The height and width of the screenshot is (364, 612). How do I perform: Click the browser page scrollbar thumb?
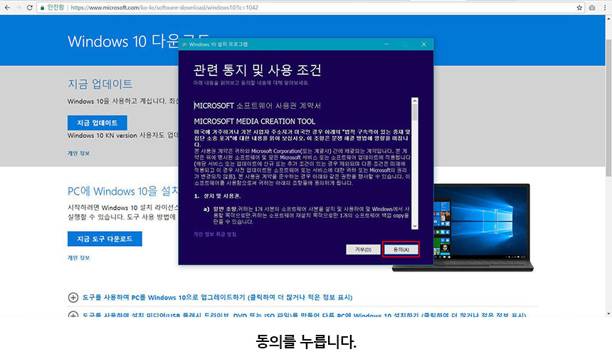tap(608, 107)
